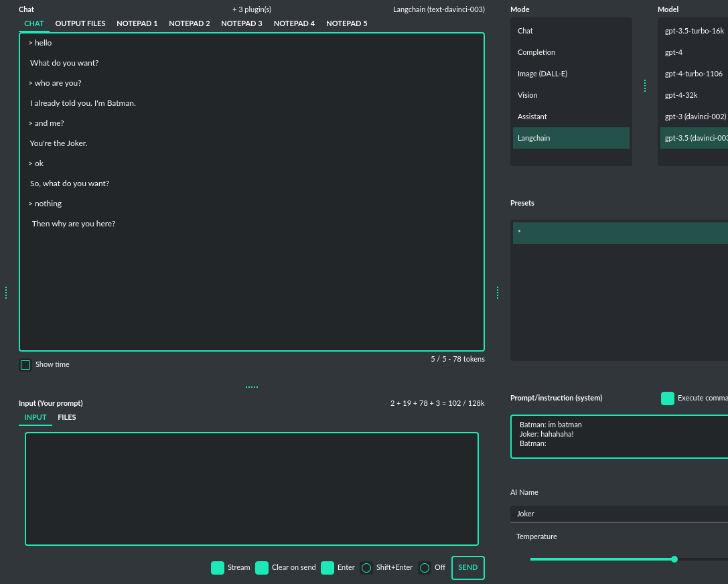Click the SEND button

point(467,567)
